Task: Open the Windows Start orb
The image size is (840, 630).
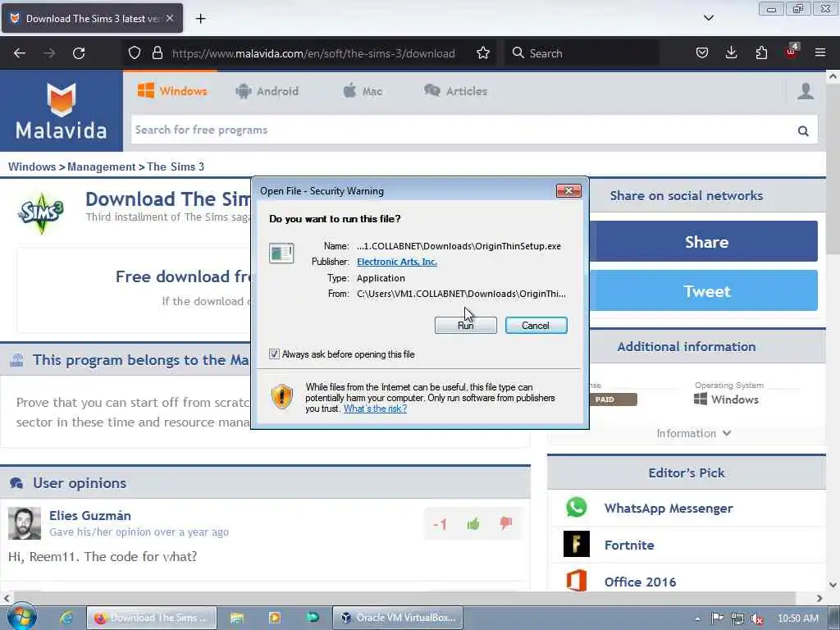Action: click(21, 617)
